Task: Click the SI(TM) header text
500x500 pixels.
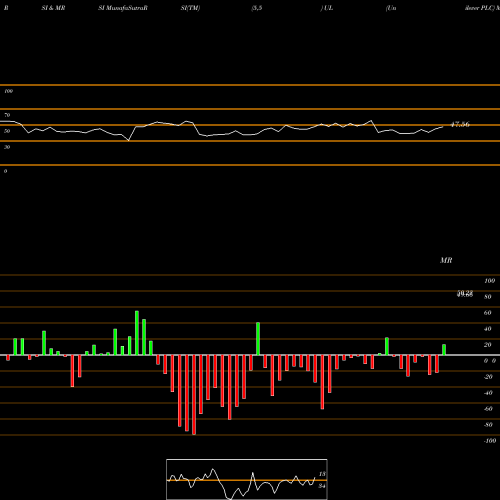Action: point(190,8)
